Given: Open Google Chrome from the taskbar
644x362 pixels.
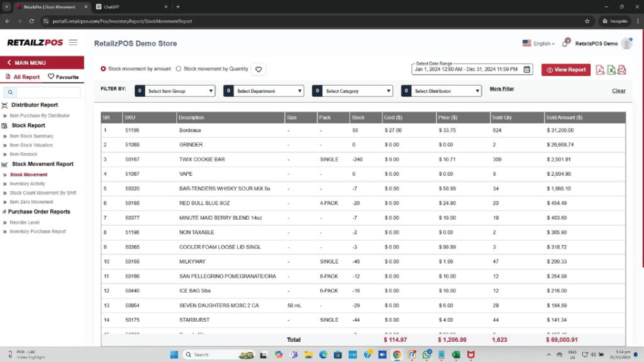Looking at the screenshot, I should pyautogui.click(x=397, y=354).
